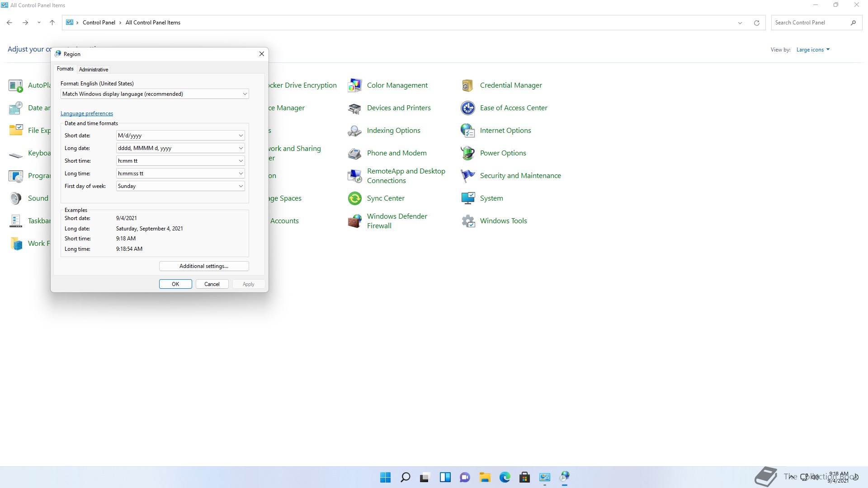Open taskbar Search magnifier icon
The width and height of the screenshot is (868, 488).
(405, 477)
